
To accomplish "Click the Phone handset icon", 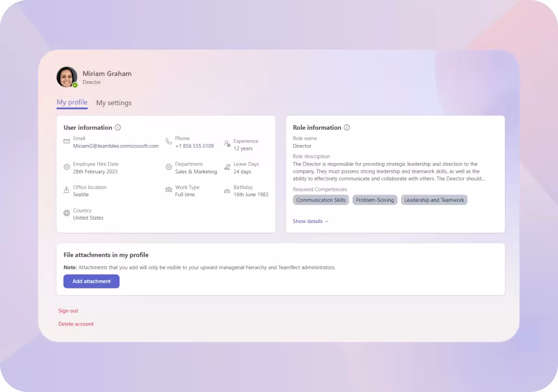I will tap(169, 141).
